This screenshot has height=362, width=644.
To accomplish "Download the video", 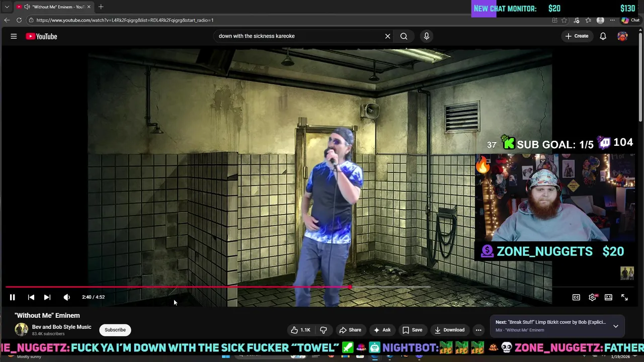I will coord(449,330).
